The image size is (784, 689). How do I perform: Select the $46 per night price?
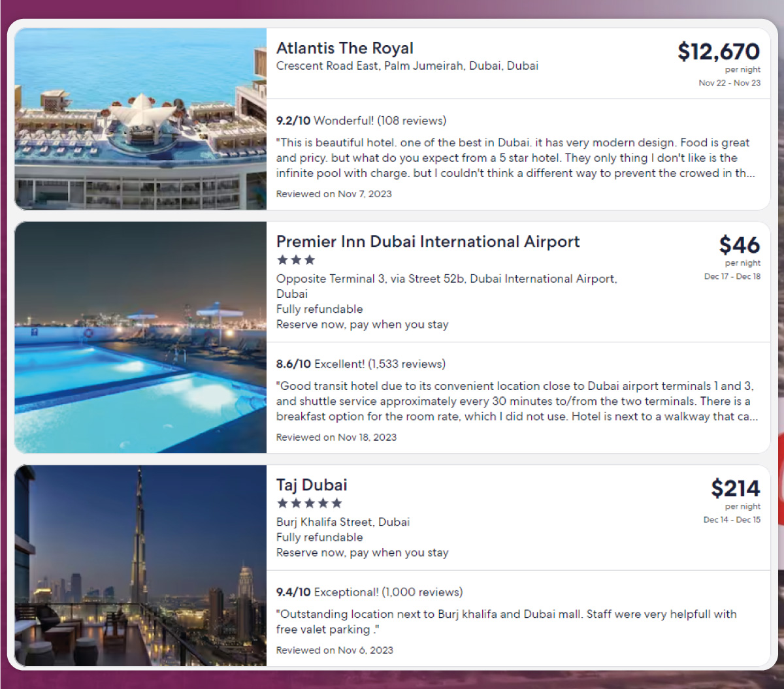740,245
